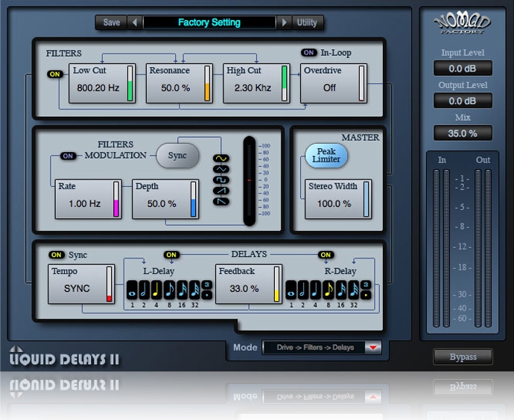This screenshot has height=420, width=514.
Task: Select the 32nd note for R-Delay
Action: coord(353,290)
